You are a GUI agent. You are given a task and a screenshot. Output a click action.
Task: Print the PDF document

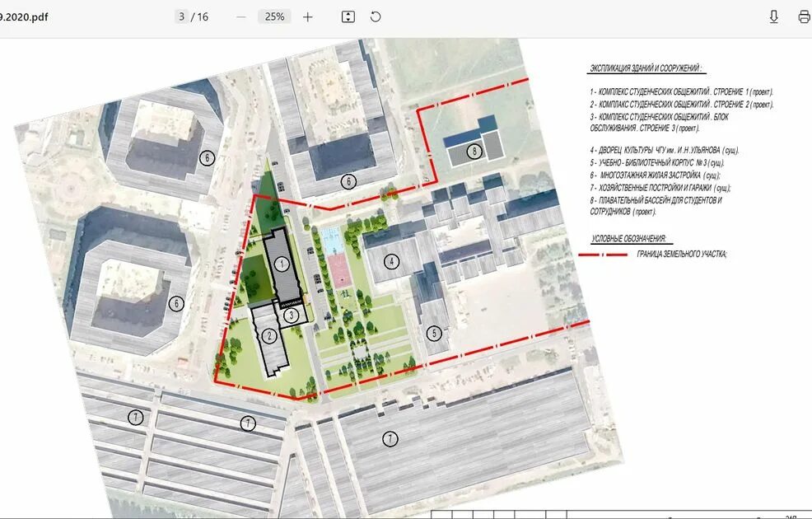click(805, 16)
